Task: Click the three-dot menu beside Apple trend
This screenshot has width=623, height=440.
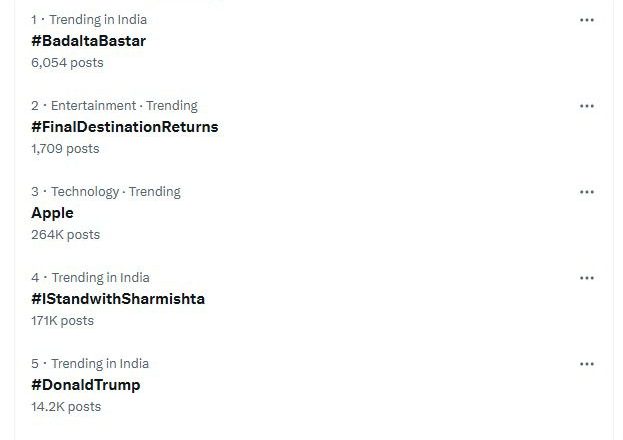Action: point(587,192)
